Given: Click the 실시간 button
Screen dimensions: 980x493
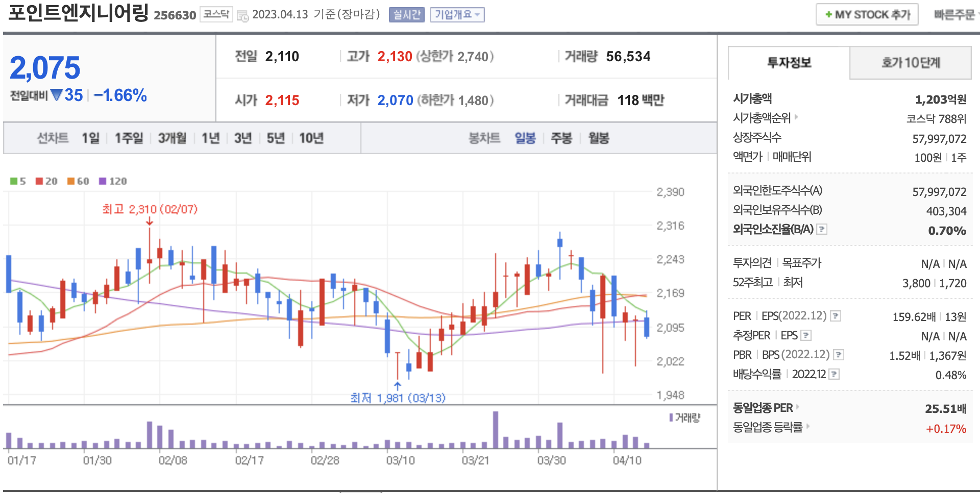Looking at the screenshot, I should [406, 15].
